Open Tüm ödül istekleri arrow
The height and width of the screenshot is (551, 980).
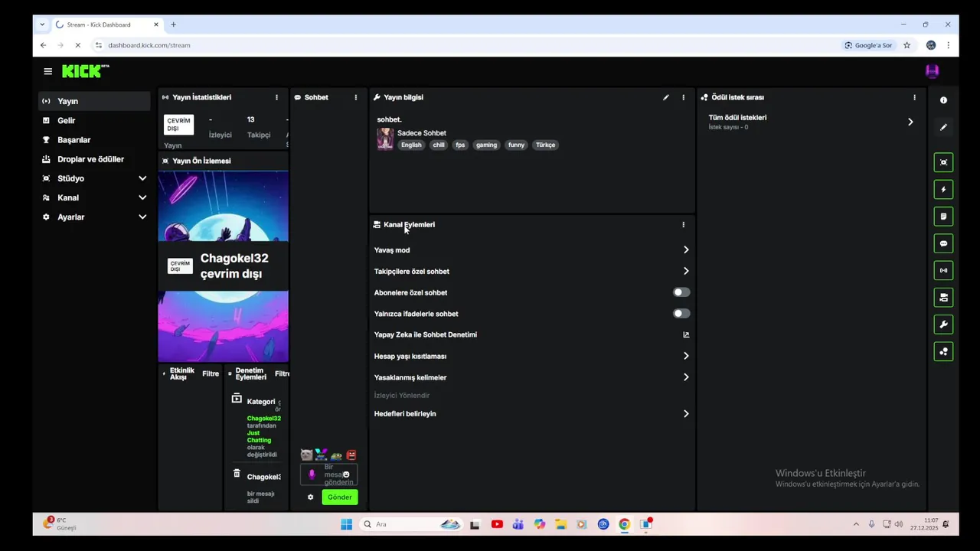click(910, 122)
